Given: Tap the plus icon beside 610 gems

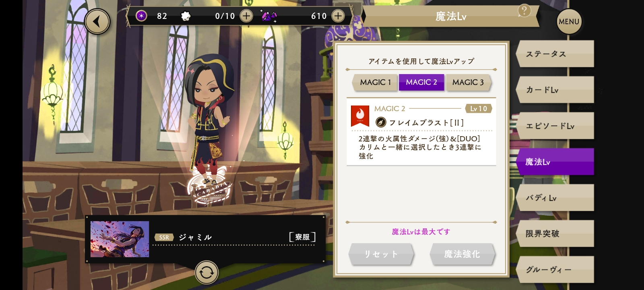Looking at the screenshot, I should (338, 16).
